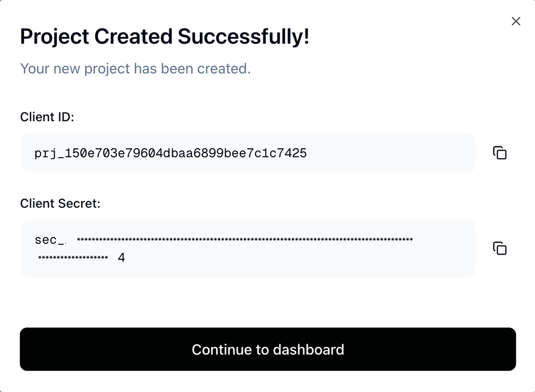Select the copy icon beside the sec_ key
Screen dimensions: 535x392
(500, 248)
